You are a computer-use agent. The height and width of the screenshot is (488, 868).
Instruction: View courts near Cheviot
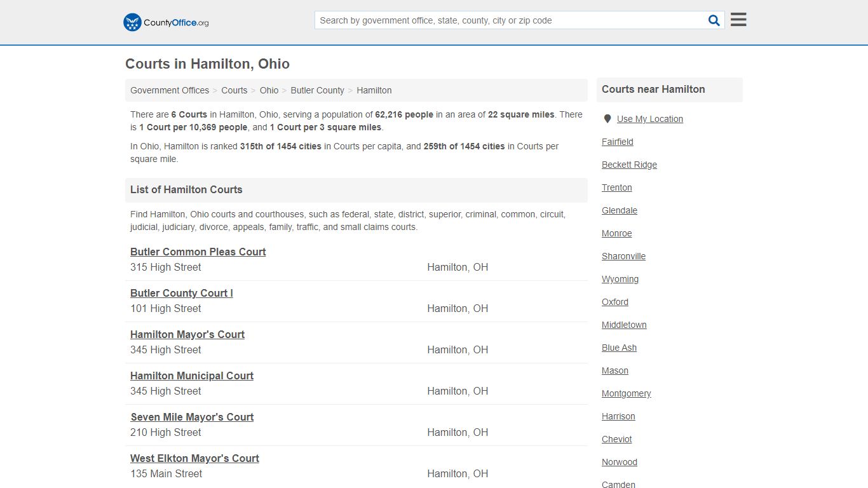617,439
